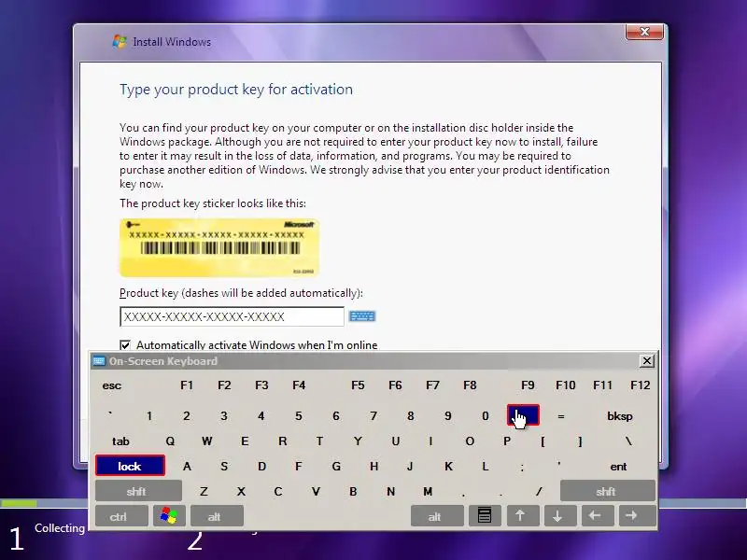This screenshot has height=560, width=747.
Task: Click the H key
Action: pos(374,466)
